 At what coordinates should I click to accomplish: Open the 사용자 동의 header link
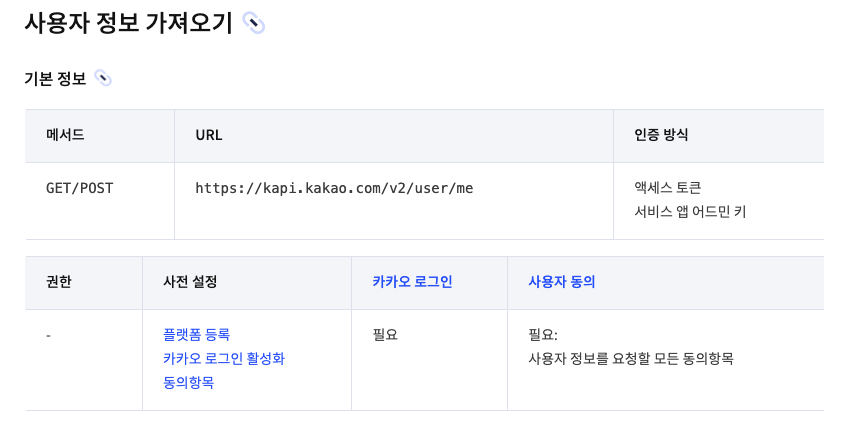click(562, 282)
